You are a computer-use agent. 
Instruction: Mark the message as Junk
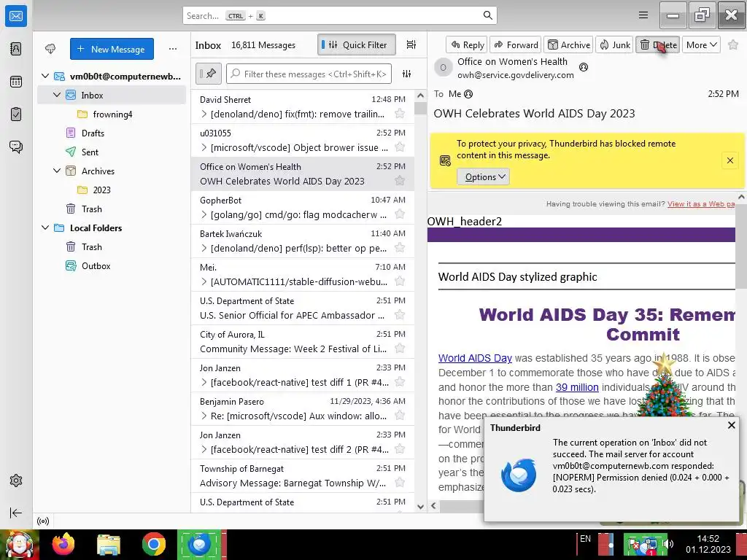(x=614, y=44)
